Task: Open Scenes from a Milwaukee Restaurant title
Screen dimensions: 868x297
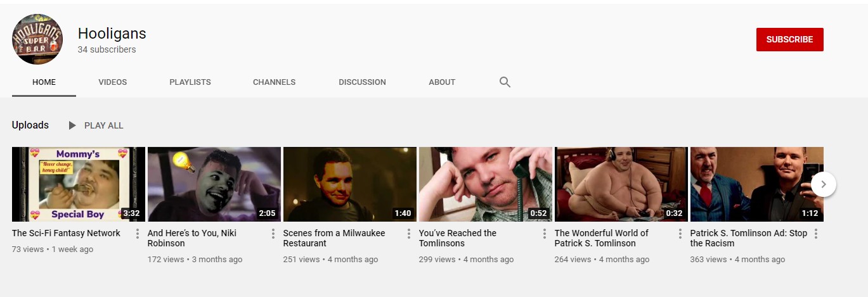Action: [x=334, y=238]
